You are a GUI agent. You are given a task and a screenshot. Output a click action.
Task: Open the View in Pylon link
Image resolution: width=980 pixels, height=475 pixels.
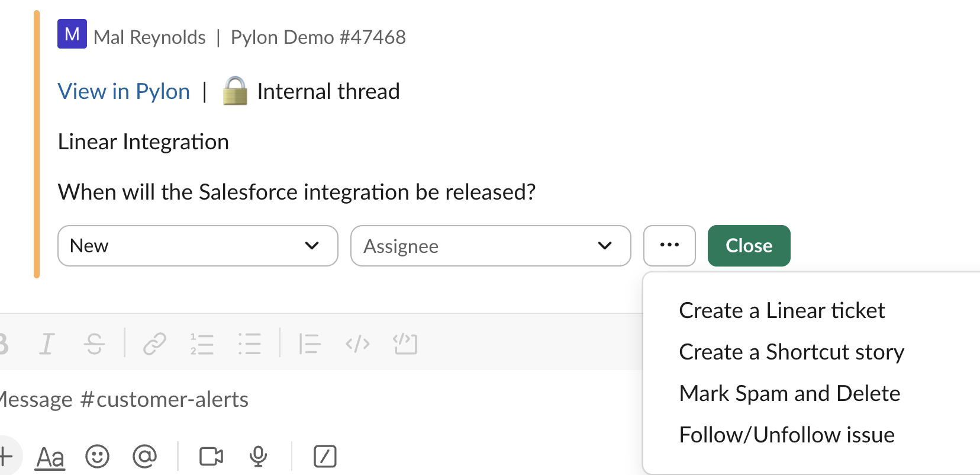click(124, 92)
